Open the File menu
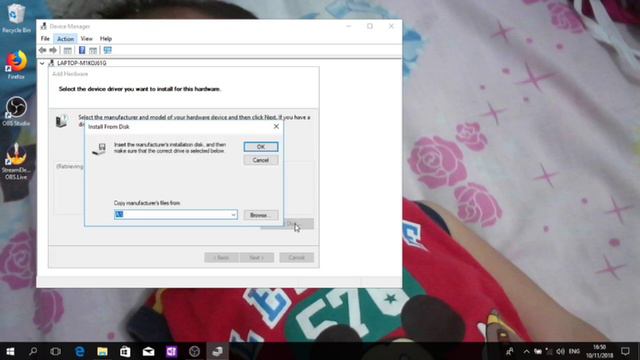Screen dimensions: 640x360 pos(45,38)
